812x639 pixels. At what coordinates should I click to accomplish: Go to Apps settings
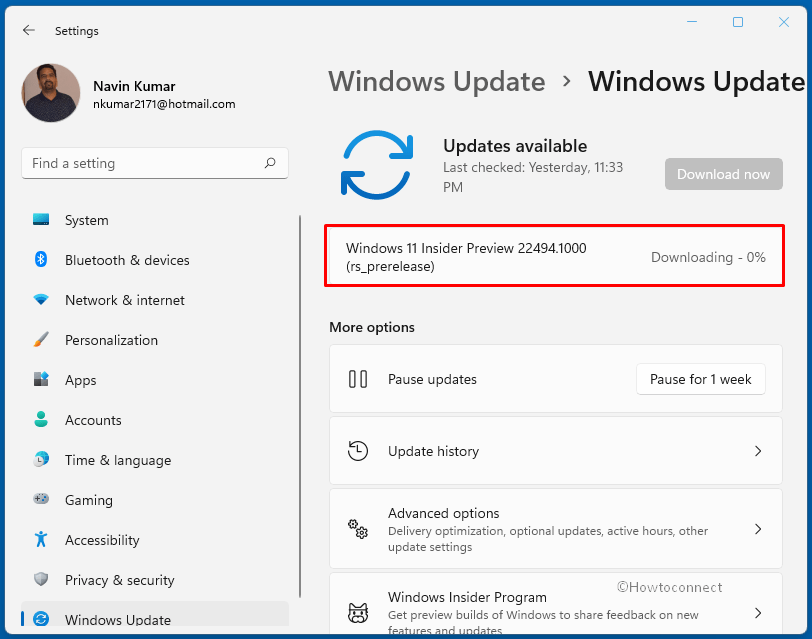(x=155, y=380)
